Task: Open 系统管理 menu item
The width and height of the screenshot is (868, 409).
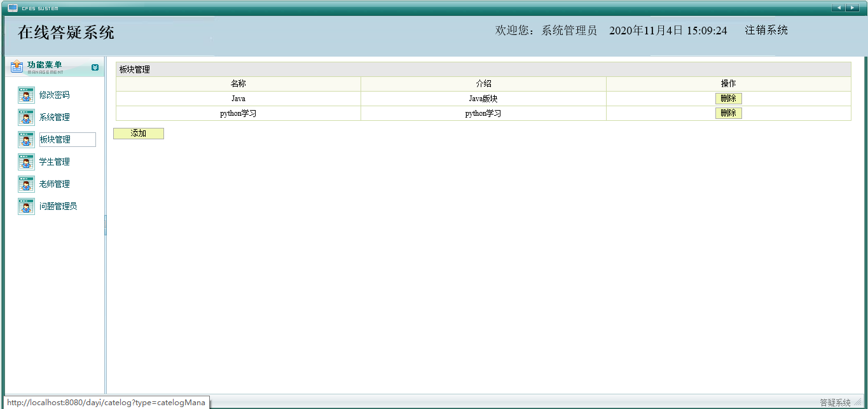Action: (55, 118)
